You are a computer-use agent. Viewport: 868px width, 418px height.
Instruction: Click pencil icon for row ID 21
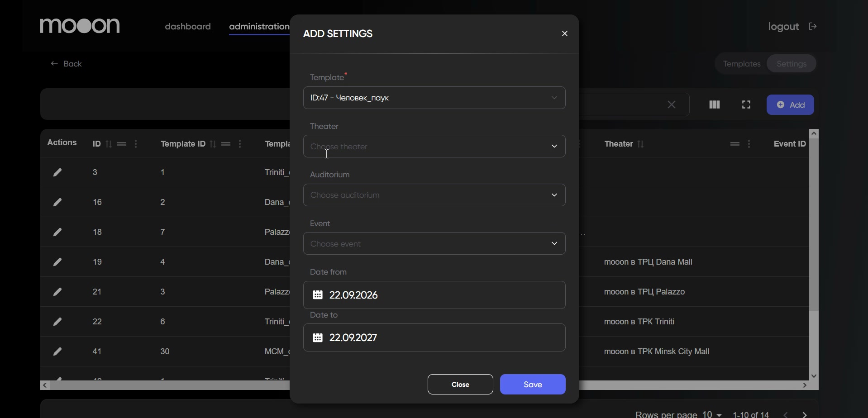coord(57,292)
